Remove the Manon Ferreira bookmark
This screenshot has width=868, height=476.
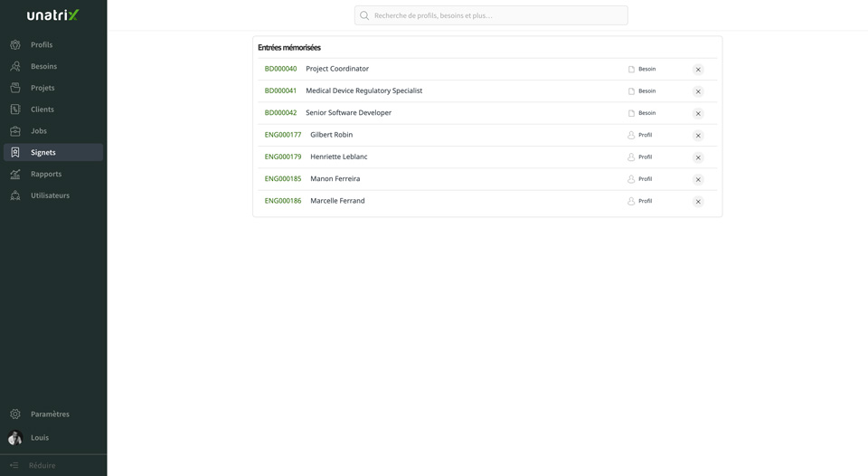click(x=698, y=179)
